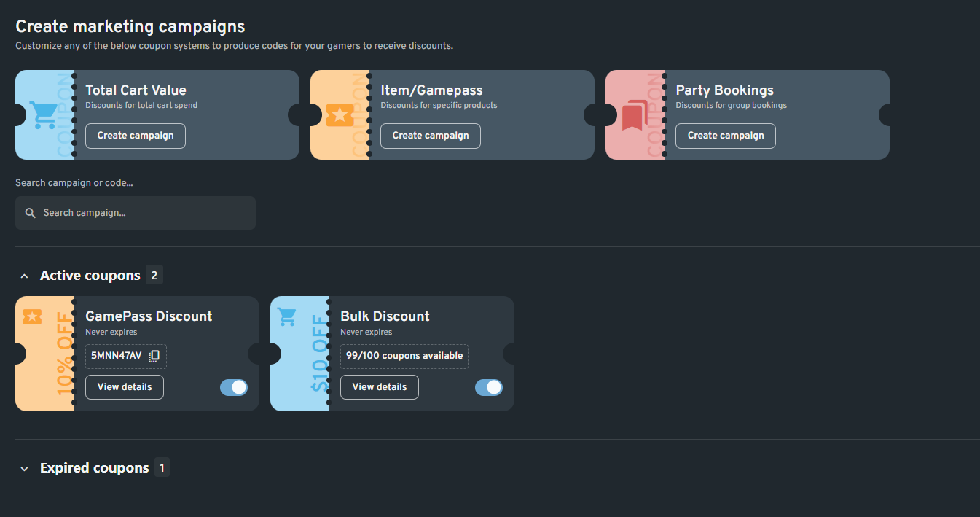Disable the GamePass Discount coupon toggle
Viewport: 980px width, 517px height.
coord(234,387)
